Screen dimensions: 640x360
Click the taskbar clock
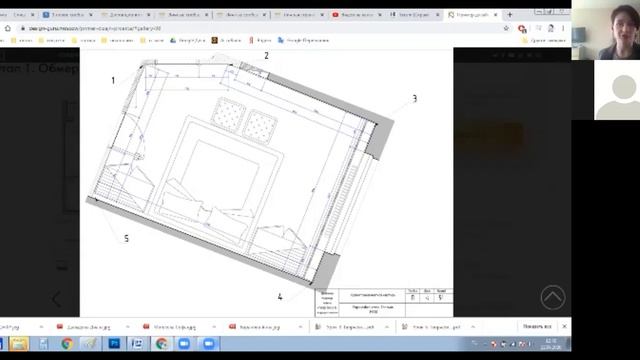550,344
